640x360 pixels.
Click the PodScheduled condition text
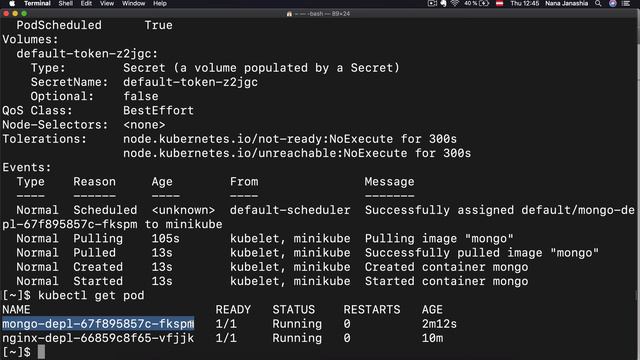pyautogui.click(x=59, y=25)
